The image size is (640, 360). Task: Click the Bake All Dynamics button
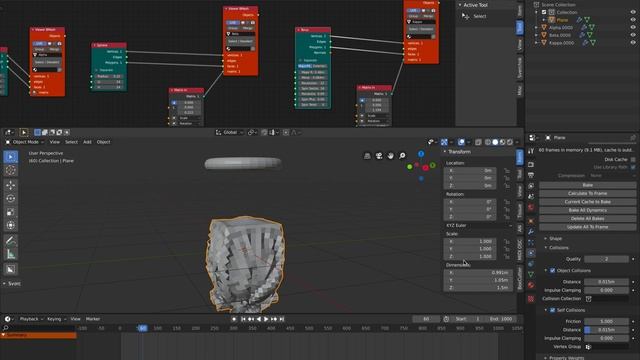(x=587, y=210)
